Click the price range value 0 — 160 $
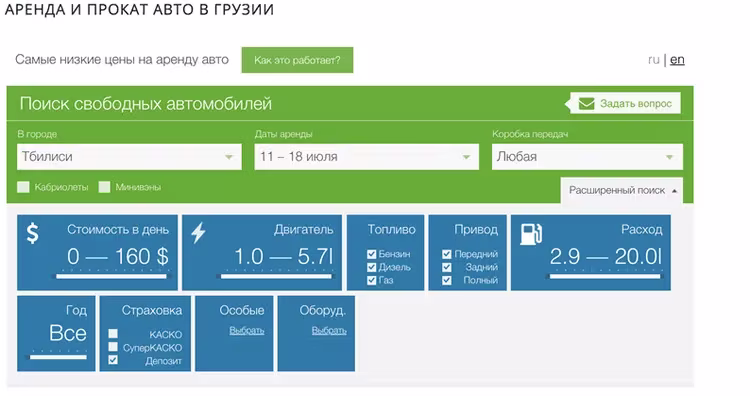 tap(118, 257)
